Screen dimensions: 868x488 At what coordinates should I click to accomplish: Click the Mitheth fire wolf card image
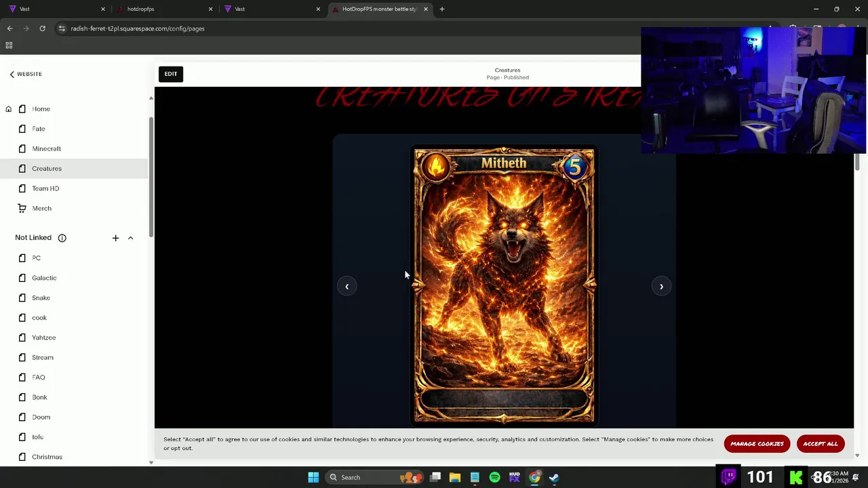pos(504,286)
